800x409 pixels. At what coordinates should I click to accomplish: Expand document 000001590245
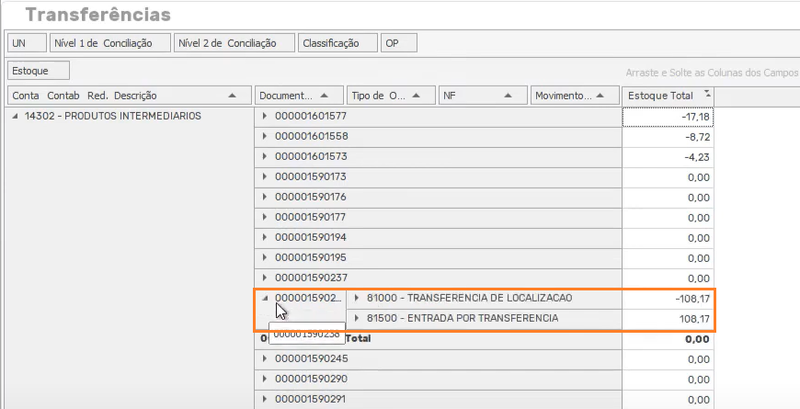click(x=264, y=359)
